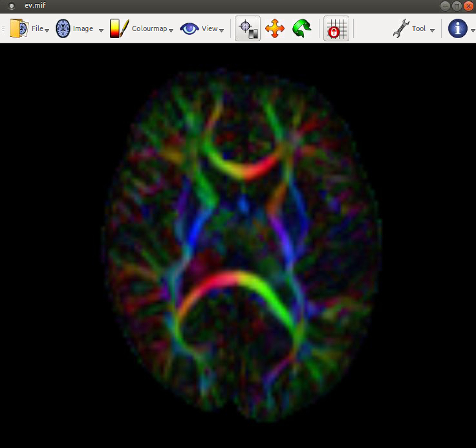Expand the View dropdown arrow
The width and height of the screenshot is (476, 448).
point(222,29)
